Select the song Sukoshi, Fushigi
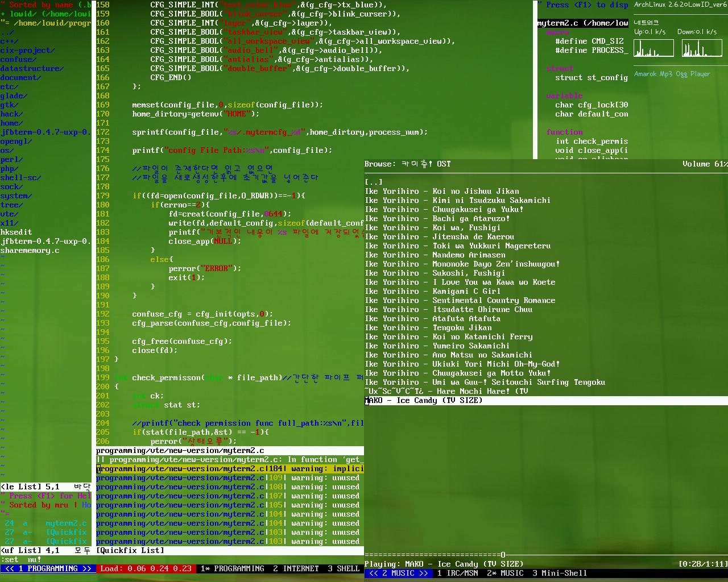Image resolution: width=728 pixels, height=582 pixels. [x=435, y=273]
